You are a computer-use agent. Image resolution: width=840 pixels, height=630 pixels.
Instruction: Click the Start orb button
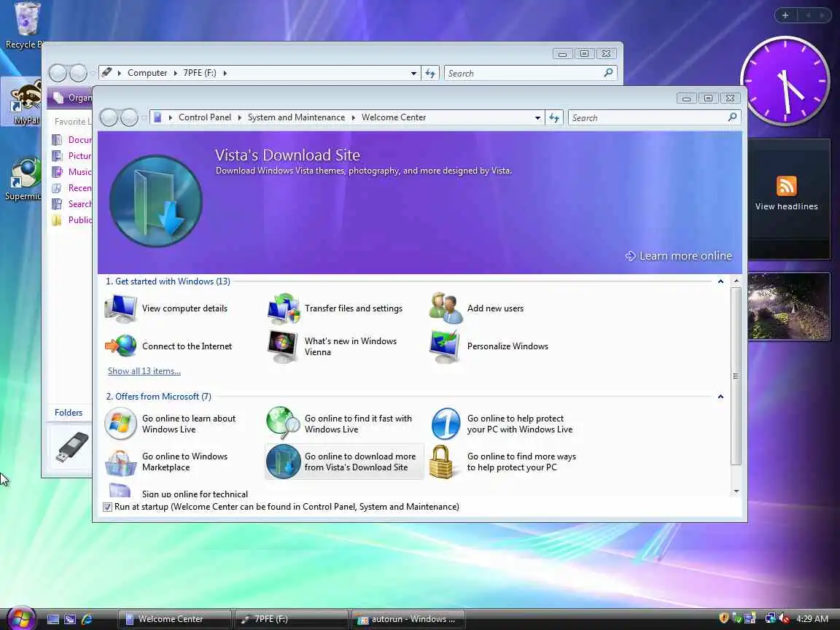pos(21,619)
